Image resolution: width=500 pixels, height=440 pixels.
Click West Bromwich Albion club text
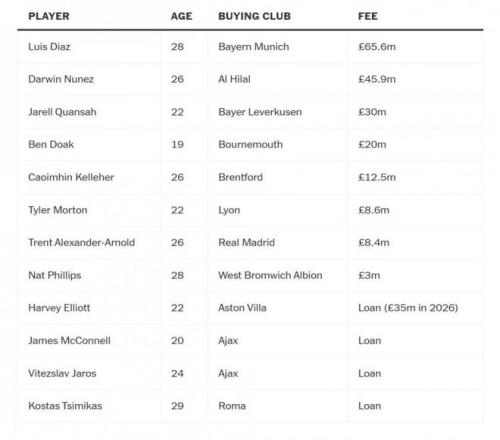click(270, 275)
